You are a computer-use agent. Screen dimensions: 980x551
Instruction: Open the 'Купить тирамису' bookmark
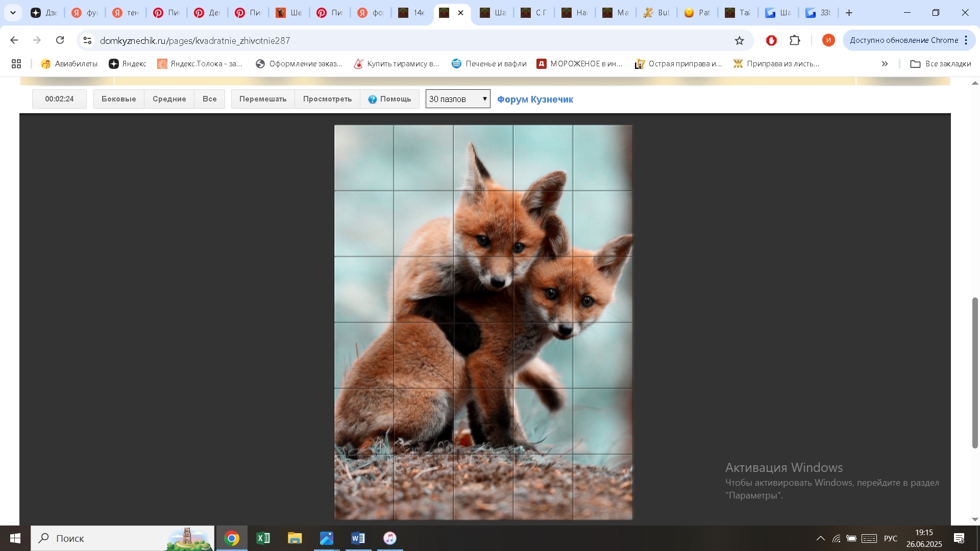397,64
